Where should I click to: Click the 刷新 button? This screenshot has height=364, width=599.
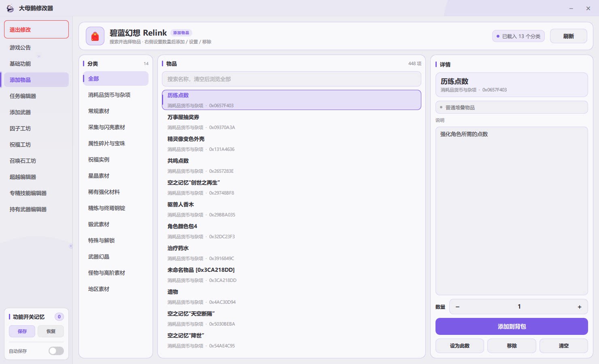click(x=568, y=36)
